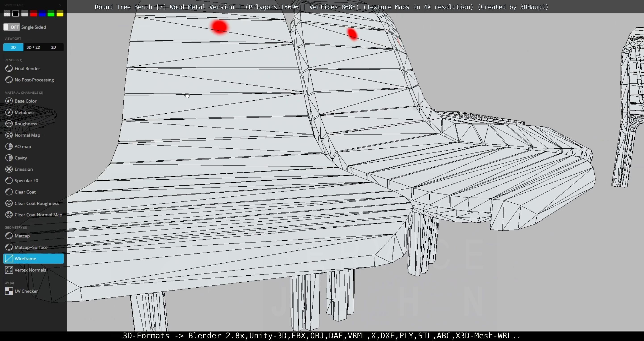Click the Vertex Normals icon
This screenshot has width=644, height=341.
pos(9,270)
